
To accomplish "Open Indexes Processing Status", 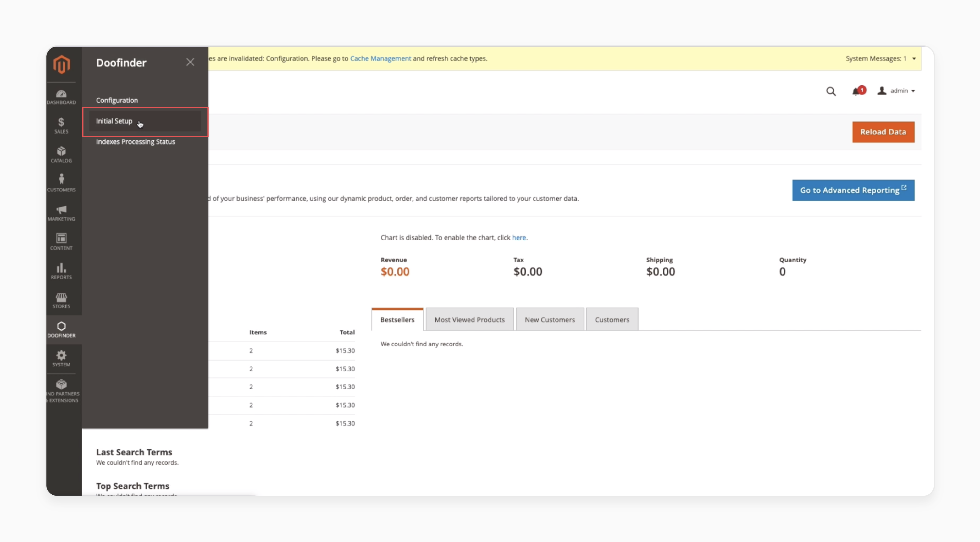I will click(x=135, y=142).
